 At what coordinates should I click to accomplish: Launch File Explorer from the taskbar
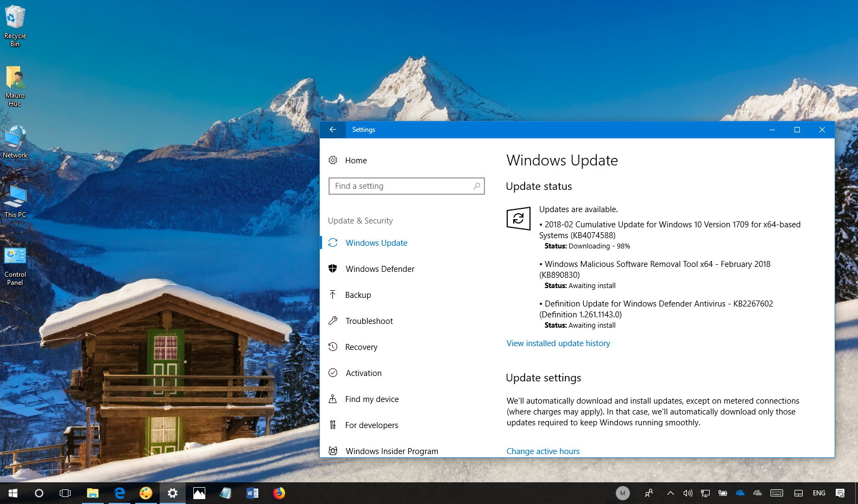[93, 493]
